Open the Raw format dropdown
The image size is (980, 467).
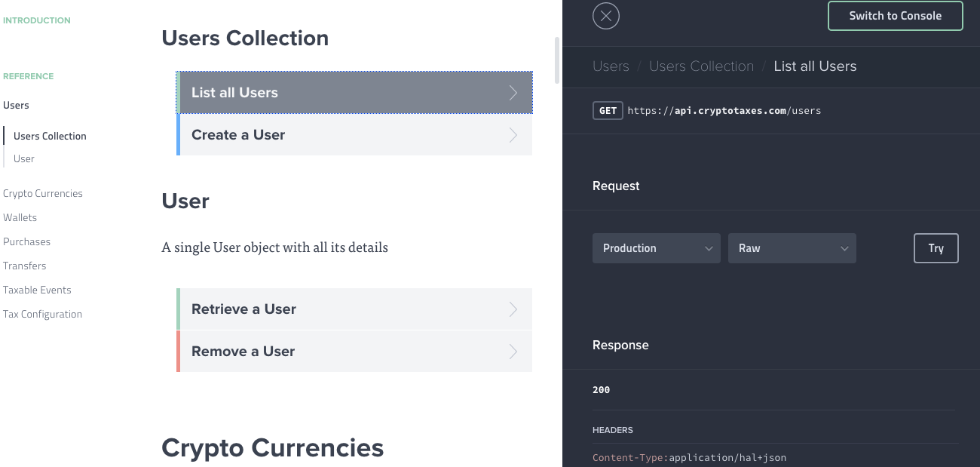coord(792,248)
